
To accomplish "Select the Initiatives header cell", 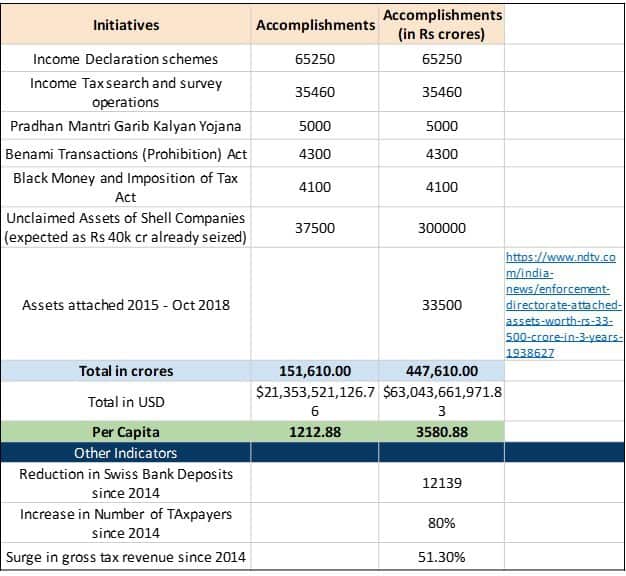I will point(126,24).
